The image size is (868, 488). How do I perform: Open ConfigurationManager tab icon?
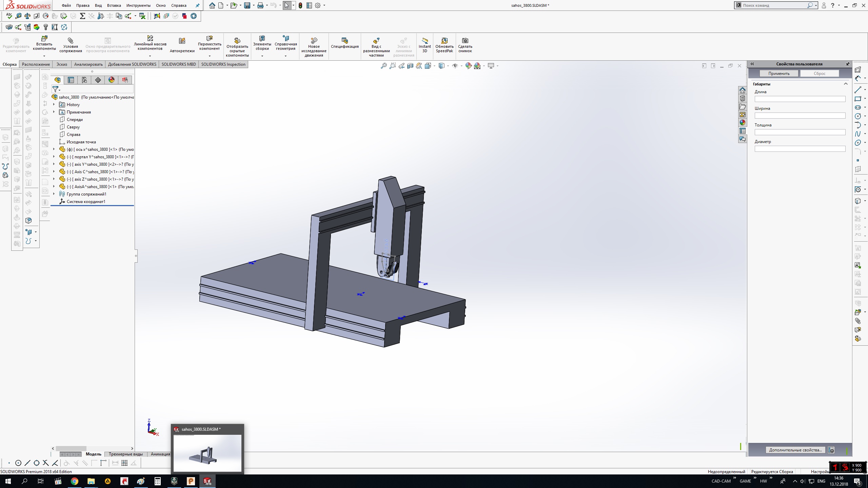coord(84,80)
